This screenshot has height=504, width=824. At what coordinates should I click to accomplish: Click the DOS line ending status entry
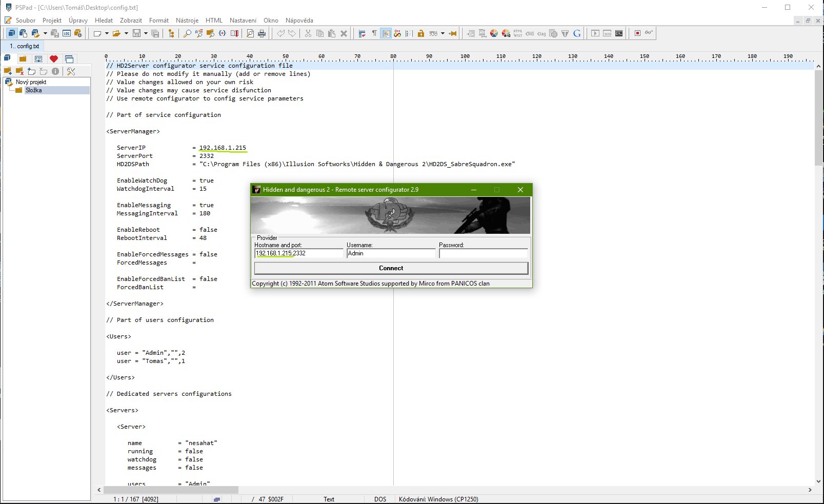coord(380,499)
